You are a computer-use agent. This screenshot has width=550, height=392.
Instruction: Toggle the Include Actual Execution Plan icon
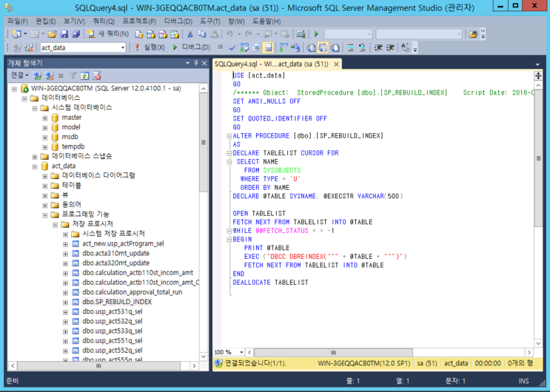[x=284, y=47]
